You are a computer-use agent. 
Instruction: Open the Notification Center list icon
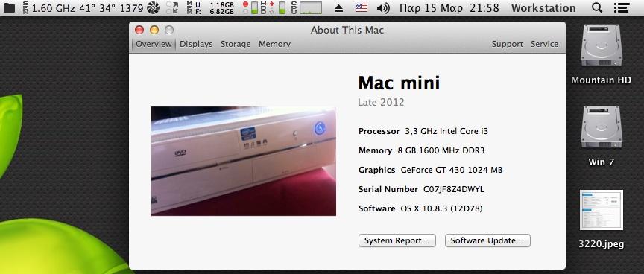click(x=622, y=7)
